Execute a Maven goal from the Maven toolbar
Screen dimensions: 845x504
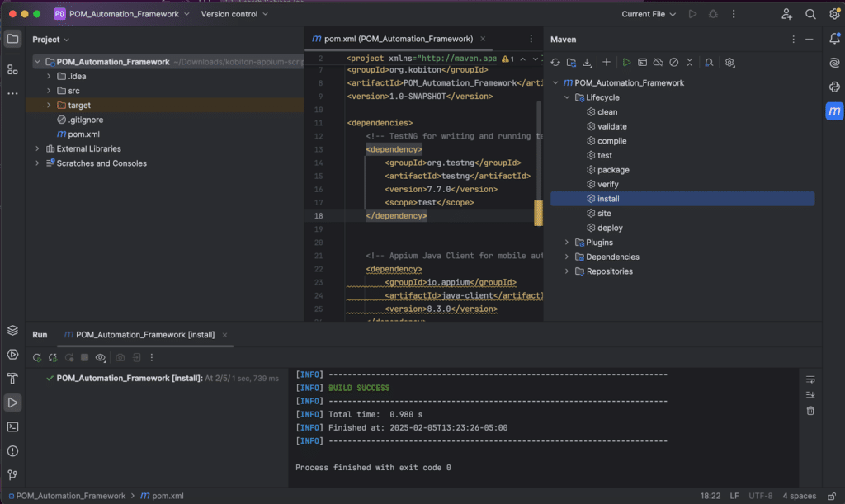[x=642, y=62]
